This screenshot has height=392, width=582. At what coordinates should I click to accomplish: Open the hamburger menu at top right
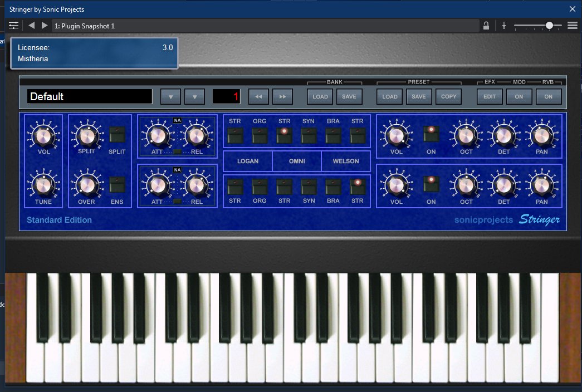[x=573, y=26]
